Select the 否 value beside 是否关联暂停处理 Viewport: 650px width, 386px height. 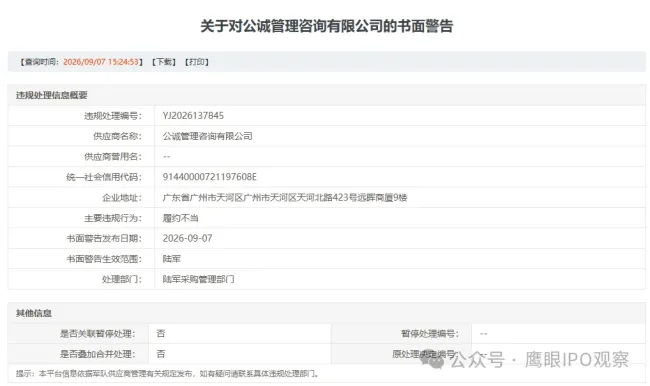(x=161, y=333)
